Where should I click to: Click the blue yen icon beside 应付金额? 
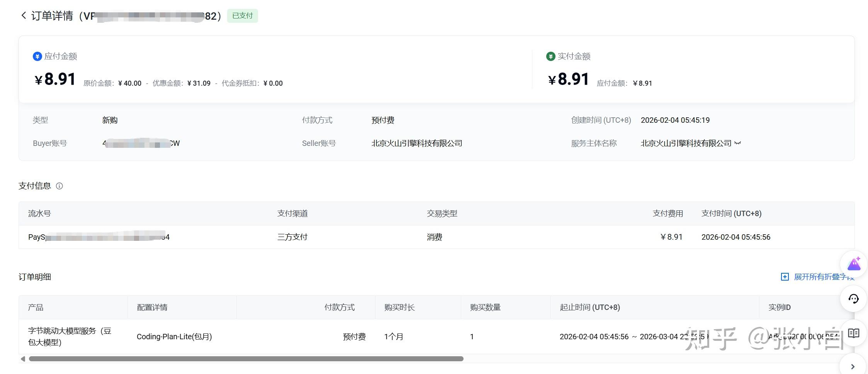click(37, 56)
